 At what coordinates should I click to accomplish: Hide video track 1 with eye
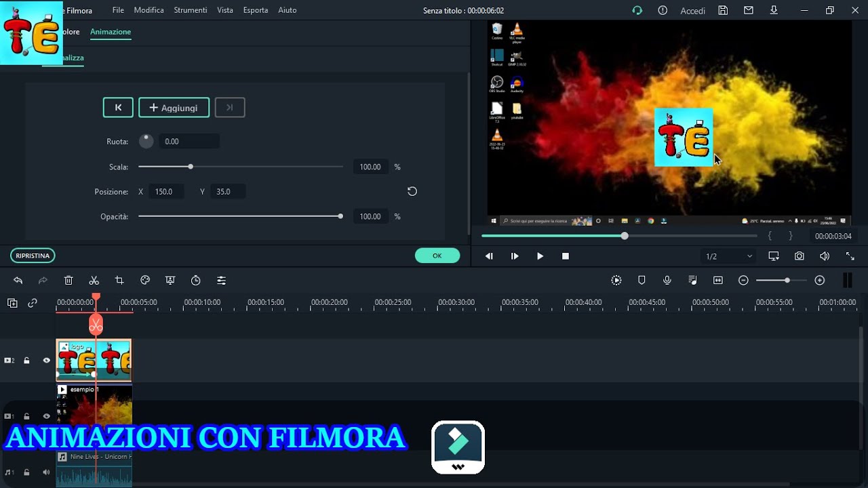47,416
